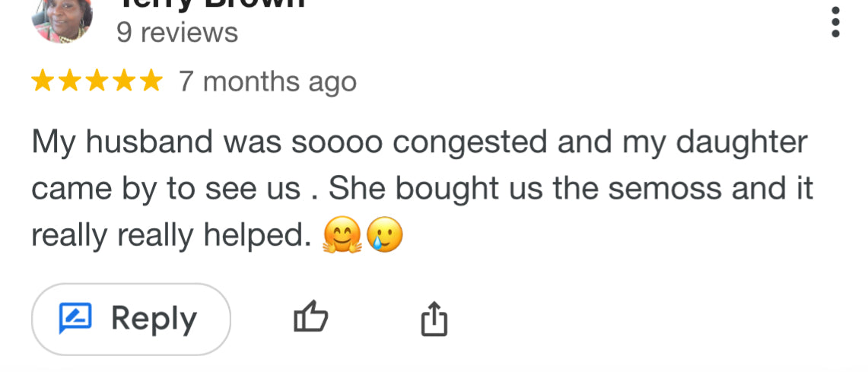868x372 pixels.
Task: Open the three-dot more options menu
Action: coord(835,23)
